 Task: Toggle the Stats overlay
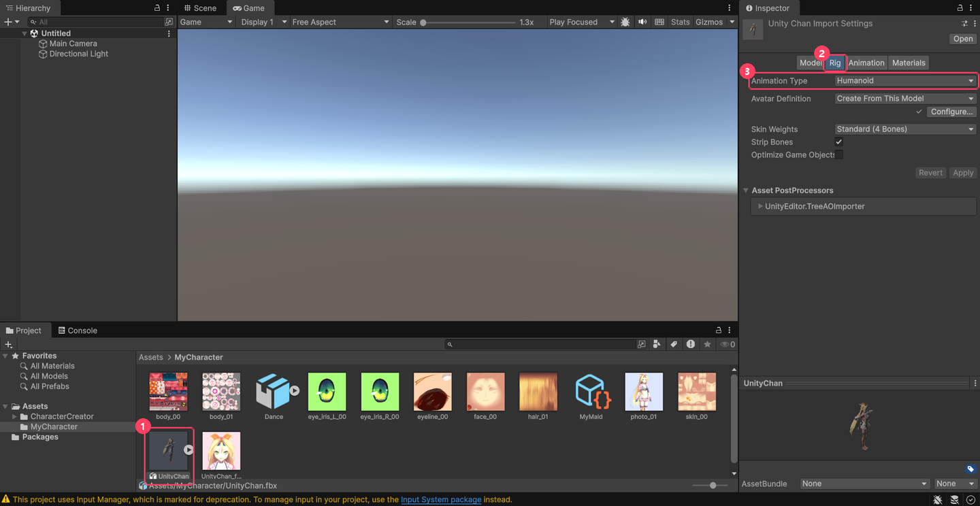(x=680, y=22)
